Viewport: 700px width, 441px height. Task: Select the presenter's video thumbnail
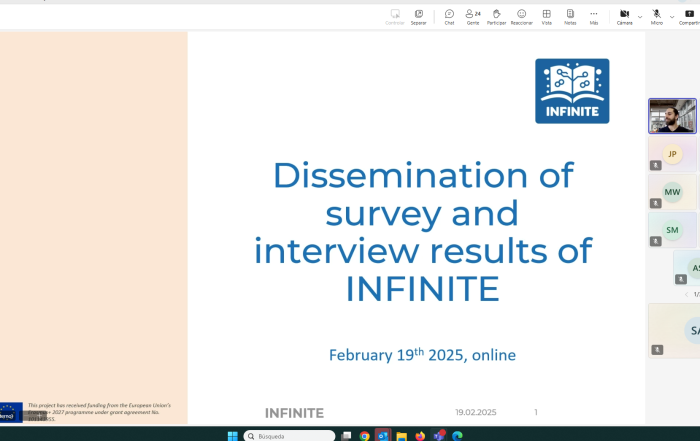672,116
